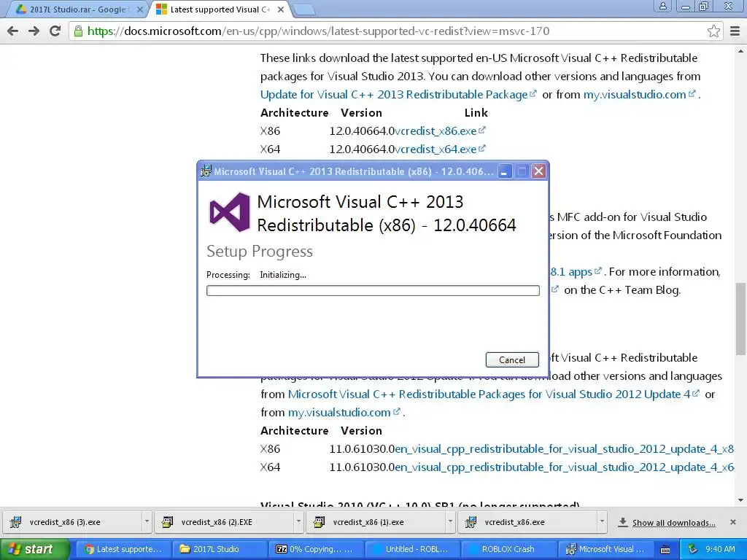Image resolution: width=747 pixels, height=560 pixels.
Task: Minimize the Visual C++ 2013 installer window
Action: 504,171
